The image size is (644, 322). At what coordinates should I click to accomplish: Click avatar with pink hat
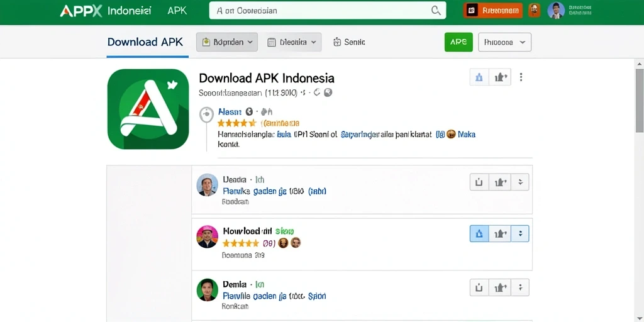[208, 236]
